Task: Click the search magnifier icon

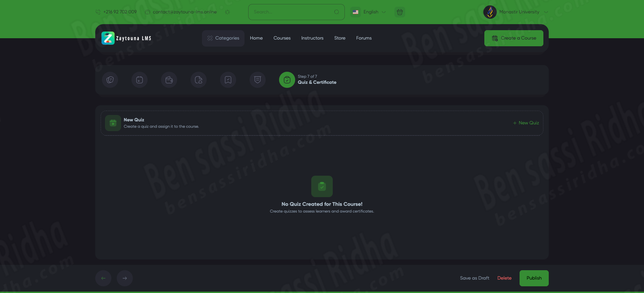Action: 336,12
